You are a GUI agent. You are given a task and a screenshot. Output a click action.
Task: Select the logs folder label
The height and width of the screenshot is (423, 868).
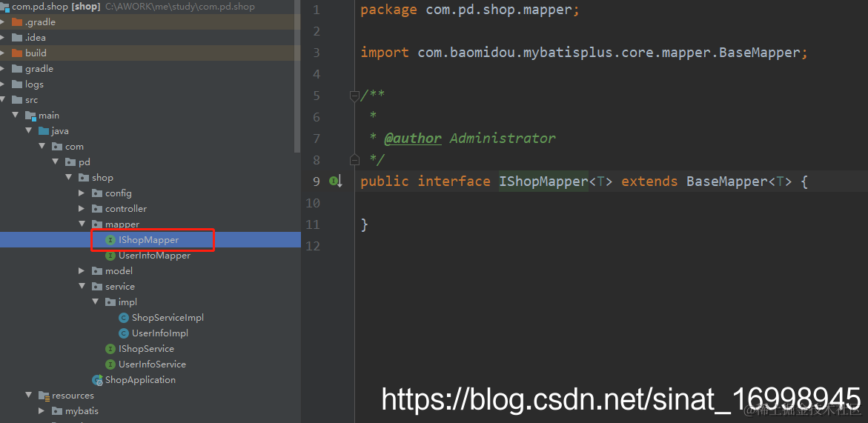coord(34,84)
